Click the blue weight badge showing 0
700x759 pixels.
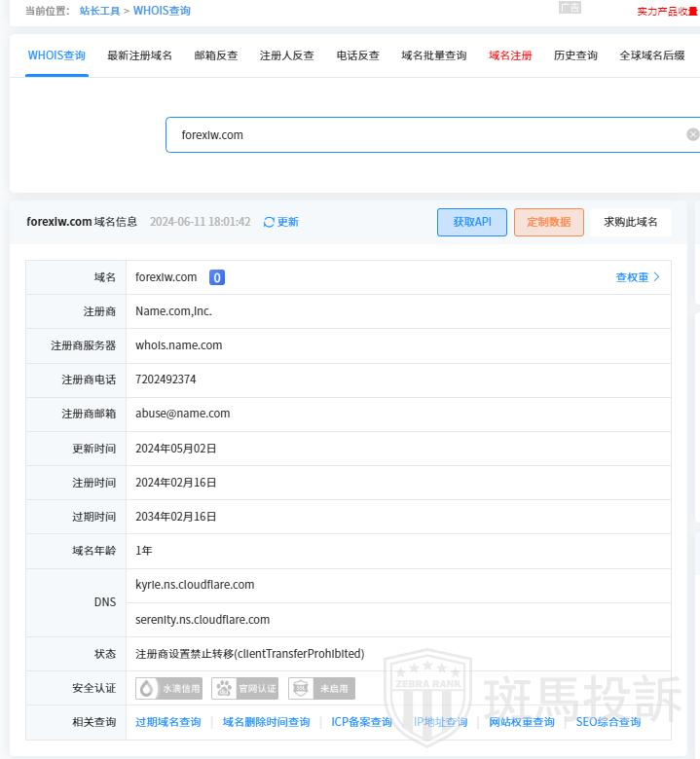point(217,277)
